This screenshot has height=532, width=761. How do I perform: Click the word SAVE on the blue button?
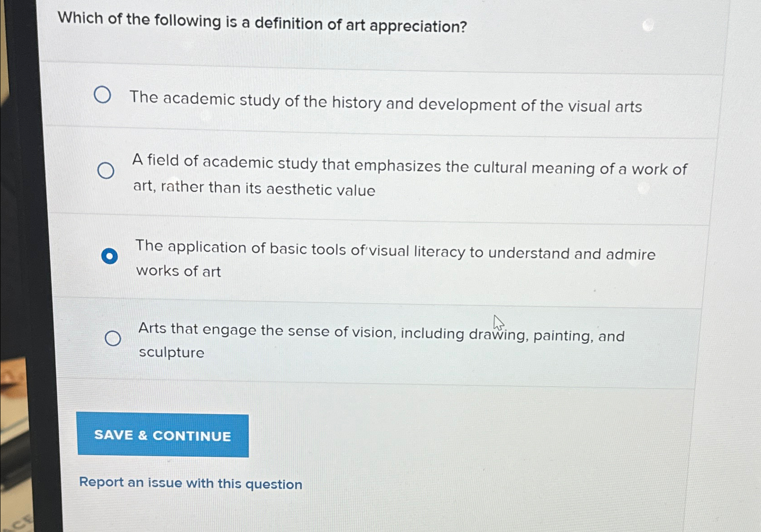click(x=114, y=435)
